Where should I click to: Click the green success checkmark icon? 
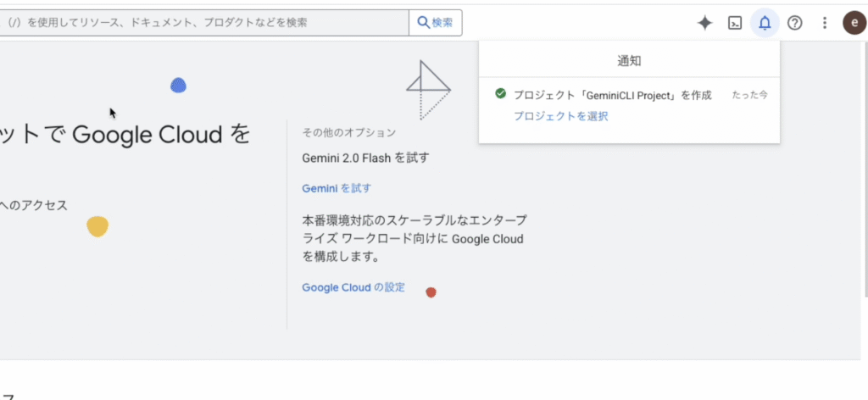[x=500, y=93]
